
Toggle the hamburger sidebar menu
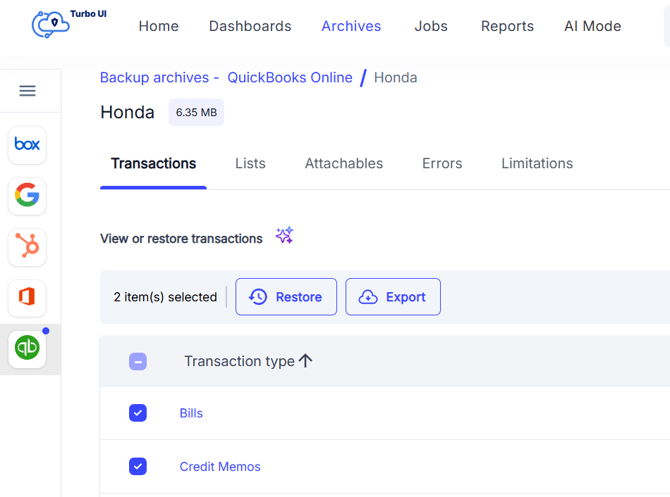[x=27, y=91]
